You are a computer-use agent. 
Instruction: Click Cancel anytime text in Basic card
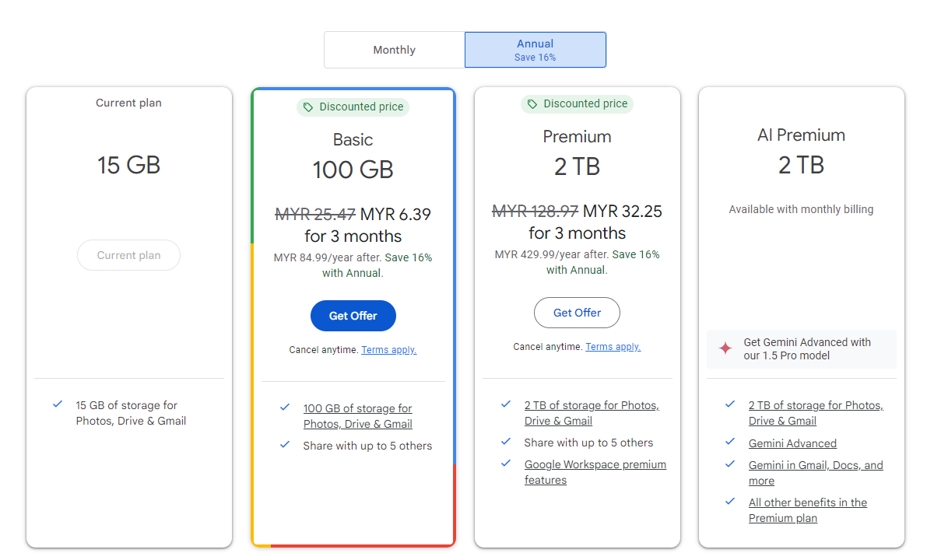pyautogui.click(x=324, y=350)
